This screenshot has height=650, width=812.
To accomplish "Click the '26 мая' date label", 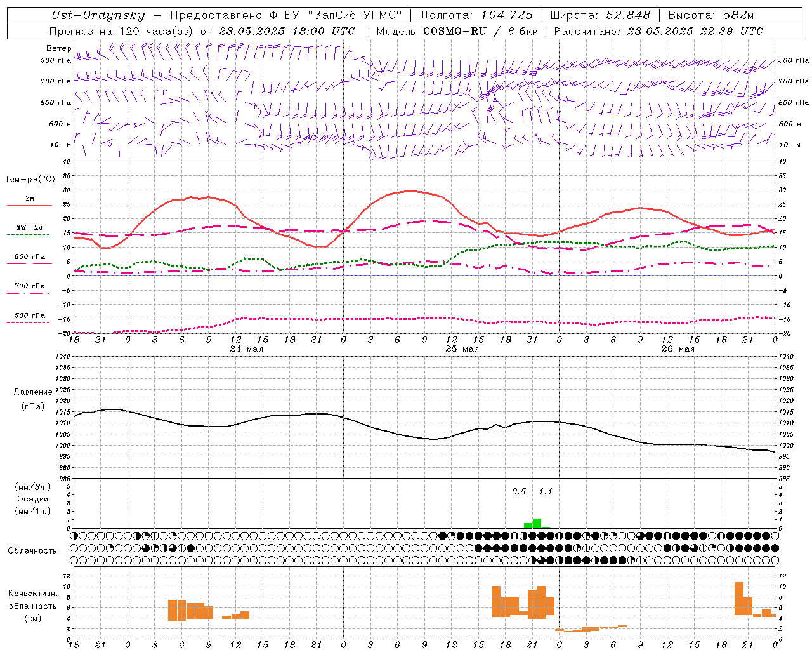I will point(678,349).
